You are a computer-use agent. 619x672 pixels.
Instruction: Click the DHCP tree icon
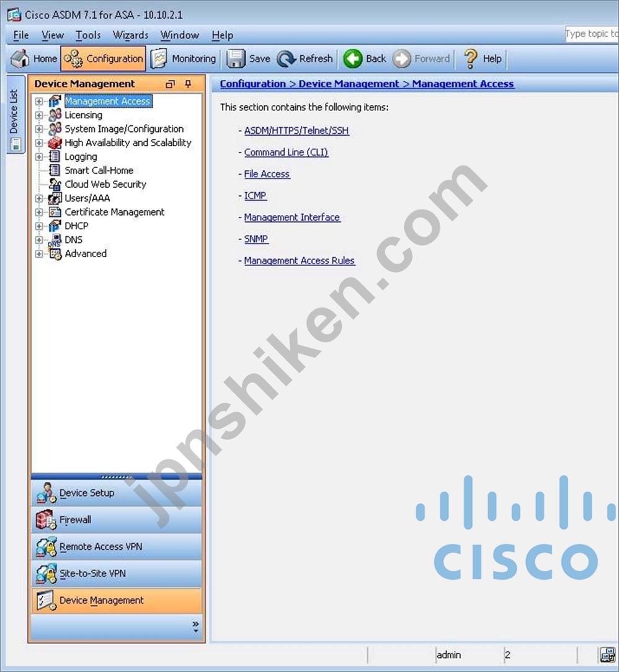(55, 226)
